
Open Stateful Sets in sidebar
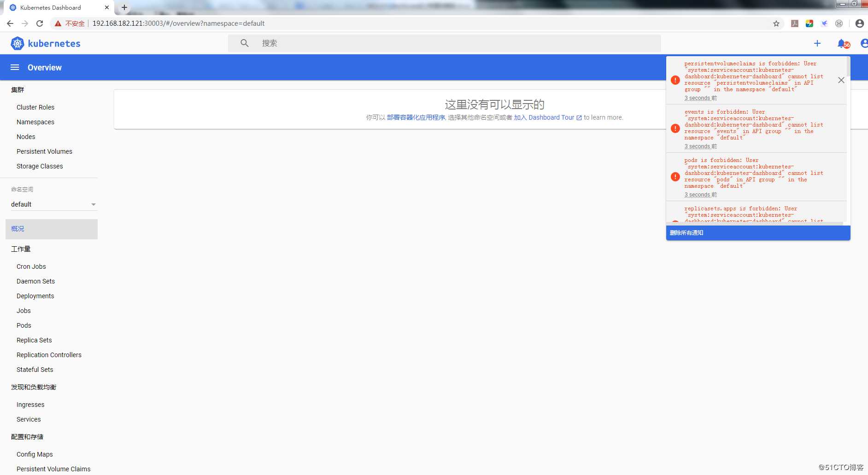click(35, 370)
